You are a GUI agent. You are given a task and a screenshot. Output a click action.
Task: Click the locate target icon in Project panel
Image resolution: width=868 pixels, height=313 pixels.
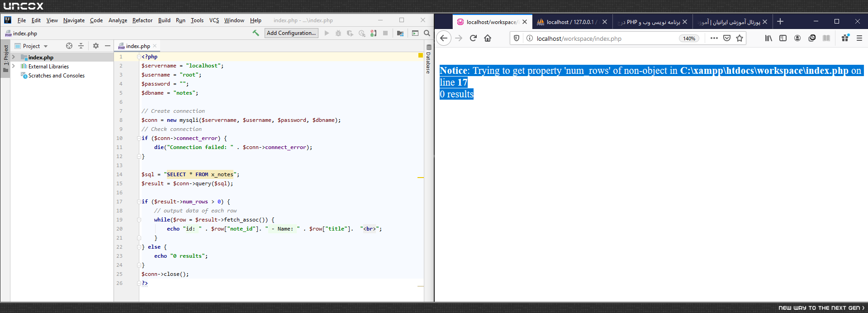pos(69,46)
